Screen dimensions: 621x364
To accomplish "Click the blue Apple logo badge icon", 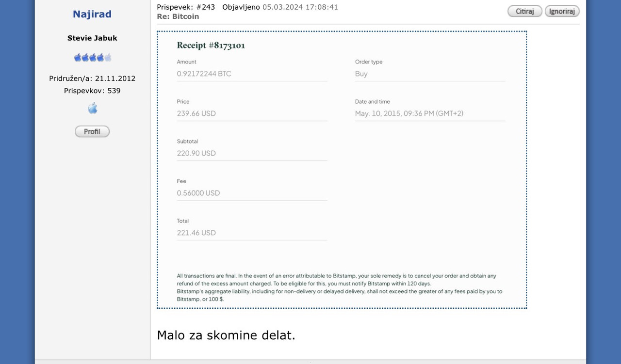I will 93,108.
